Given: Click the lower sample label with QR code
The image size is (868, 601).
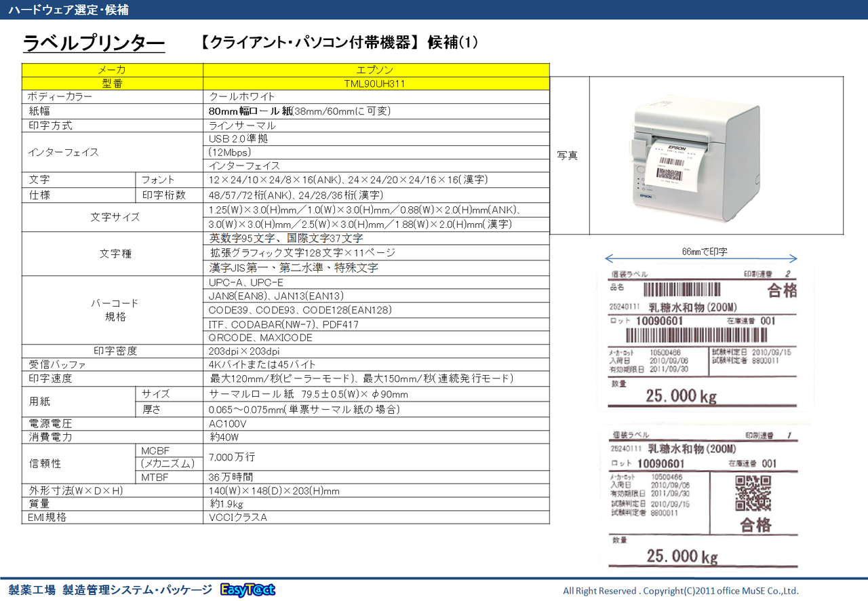Looking at the screenshot, I should tap(703, 499).
